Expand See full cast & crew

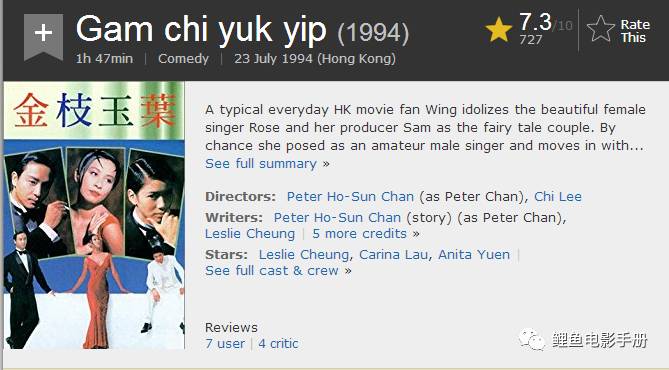click(272, 271)
